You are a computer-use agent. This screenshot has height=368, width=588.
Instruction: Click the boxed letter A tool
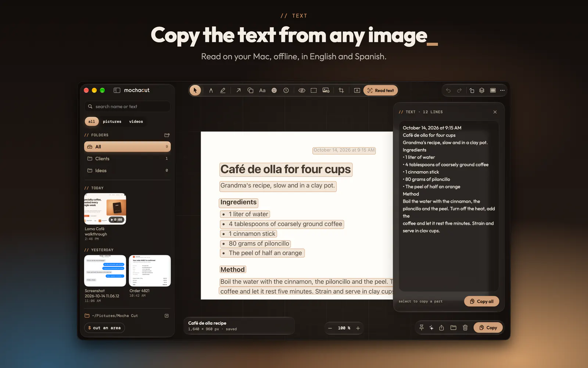[357, 90]
